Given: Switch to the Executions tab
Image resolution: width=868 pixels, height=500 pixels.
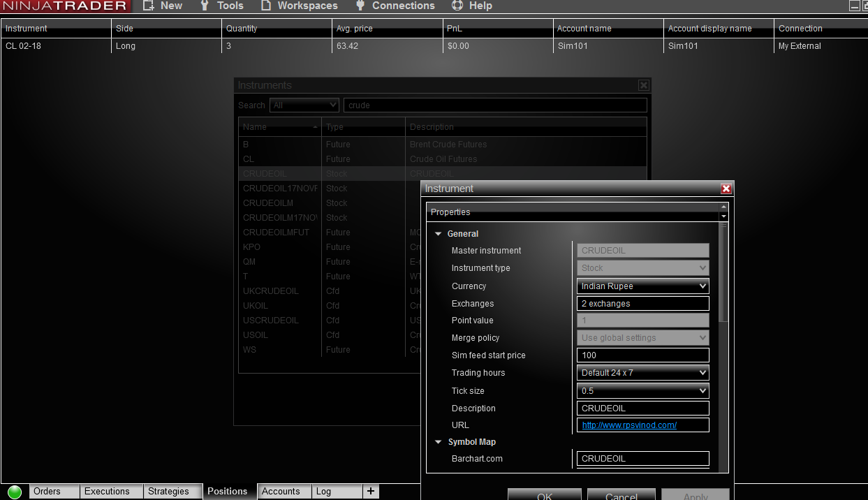Looking at the screenshot, I should click(x=112, y=492).
